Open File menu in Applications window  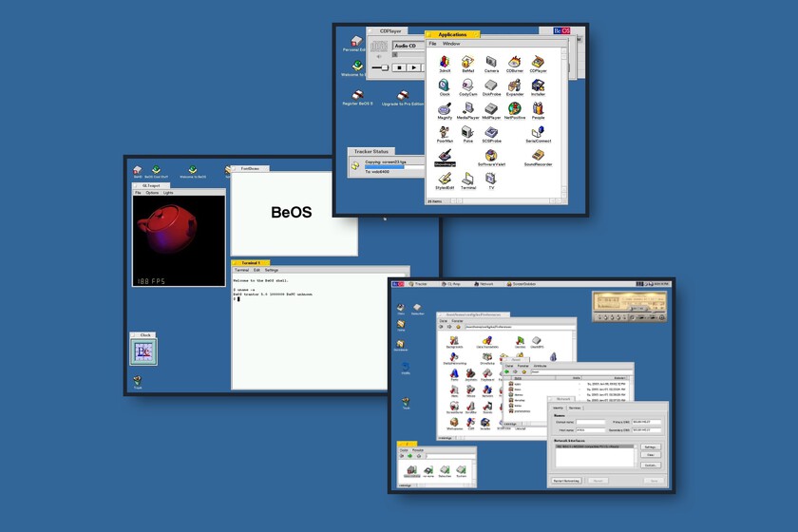pyautogui.click(x=432, y=44)
